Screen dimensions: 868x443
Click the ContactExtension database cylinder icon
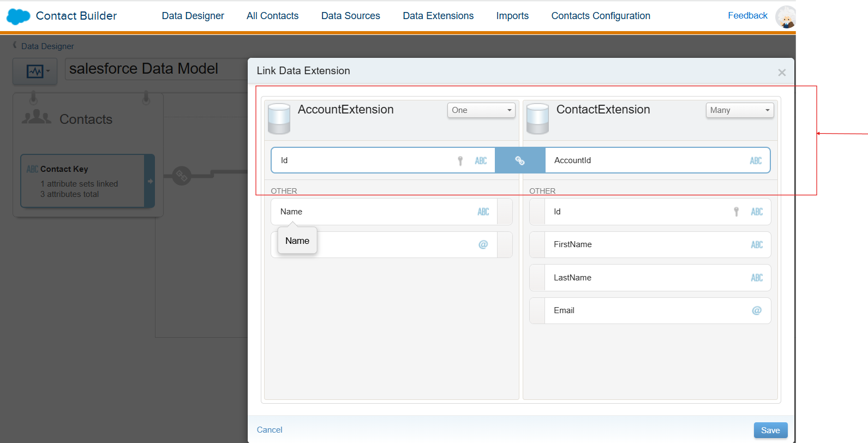[537, 118]
